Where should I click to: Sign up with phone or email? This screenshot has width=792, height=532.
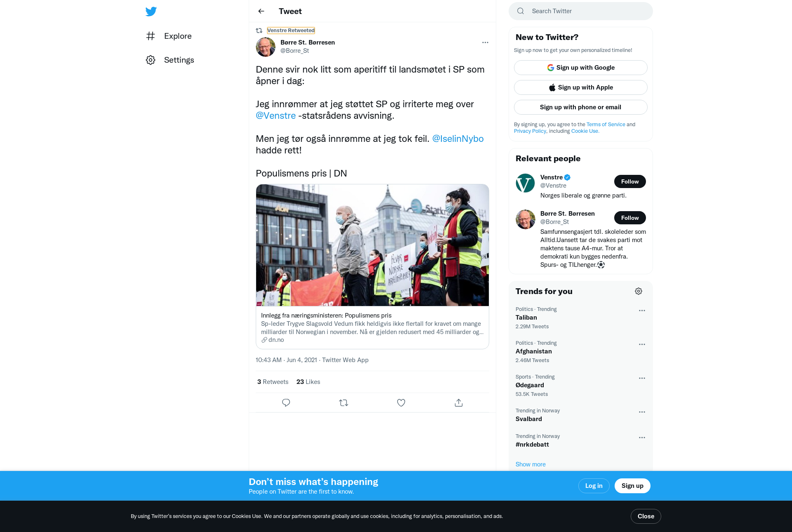coord(581,107)
